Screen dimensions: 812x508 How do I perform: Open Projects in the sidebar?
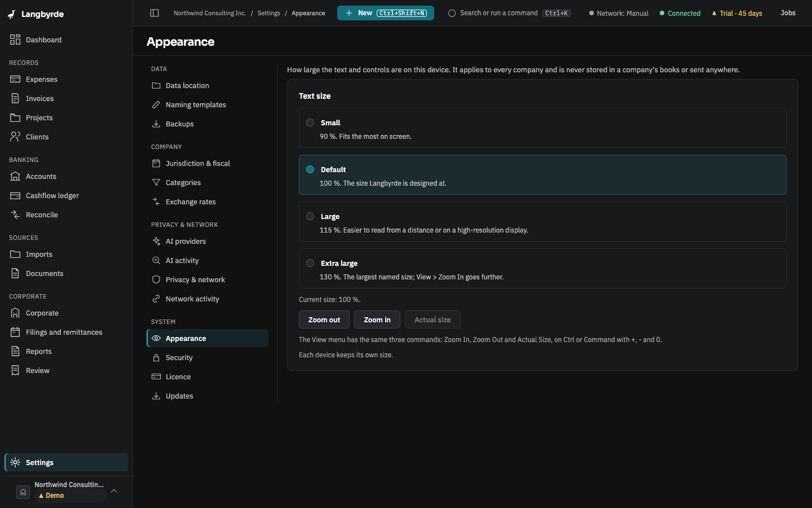point(66,117)
